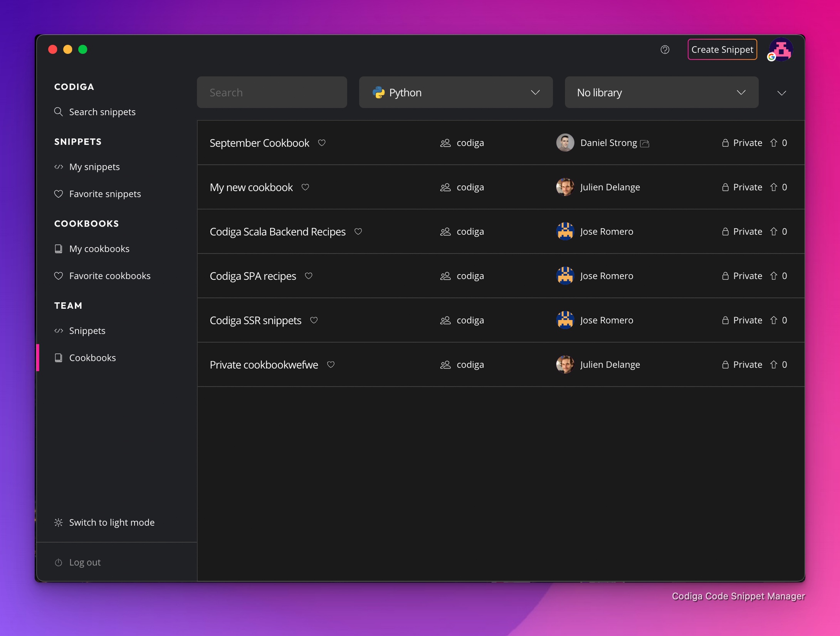Click codiga group icon in September Cookbook row
This screenshot has width=840, height=636.
(445, 143)
